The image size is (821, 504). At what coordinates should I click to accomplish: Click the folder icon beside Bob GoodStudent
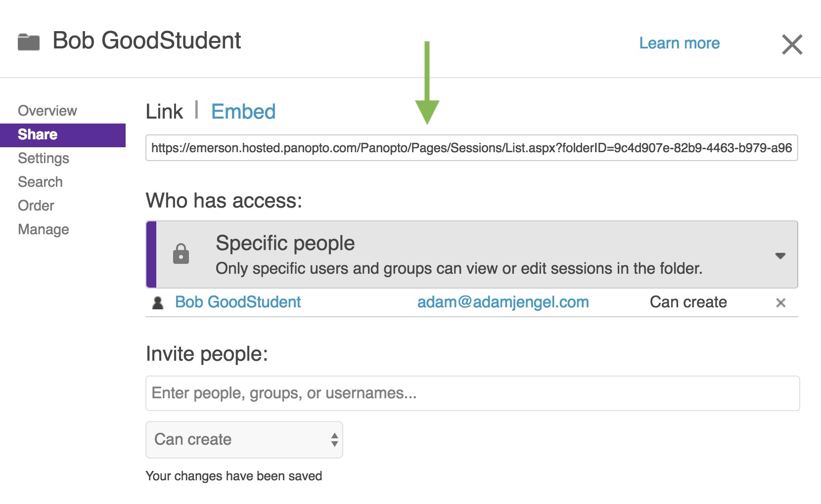(x=29, y=42)
